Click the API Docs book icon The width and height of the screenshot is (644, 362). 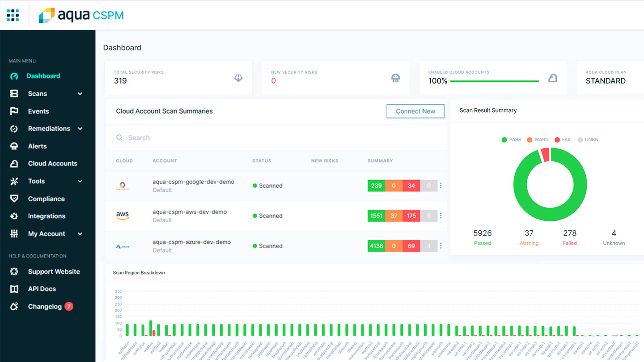(x=14, y=289)
